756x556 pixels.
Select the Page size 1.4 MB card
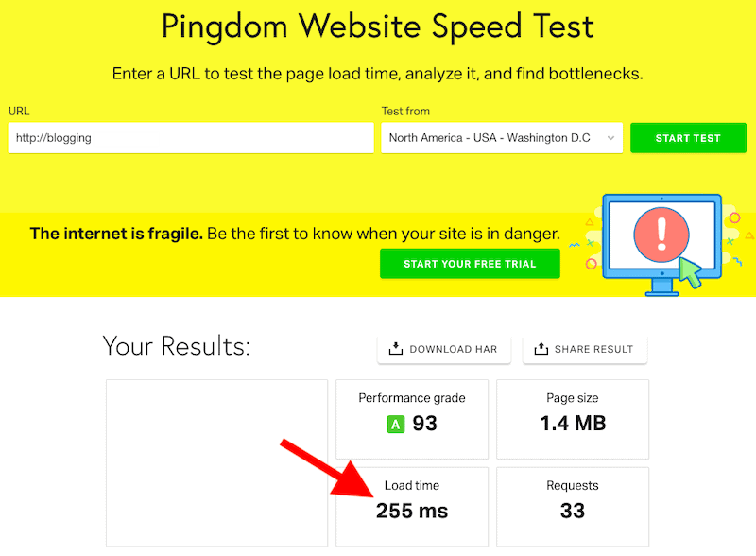(x=572, y=414)
